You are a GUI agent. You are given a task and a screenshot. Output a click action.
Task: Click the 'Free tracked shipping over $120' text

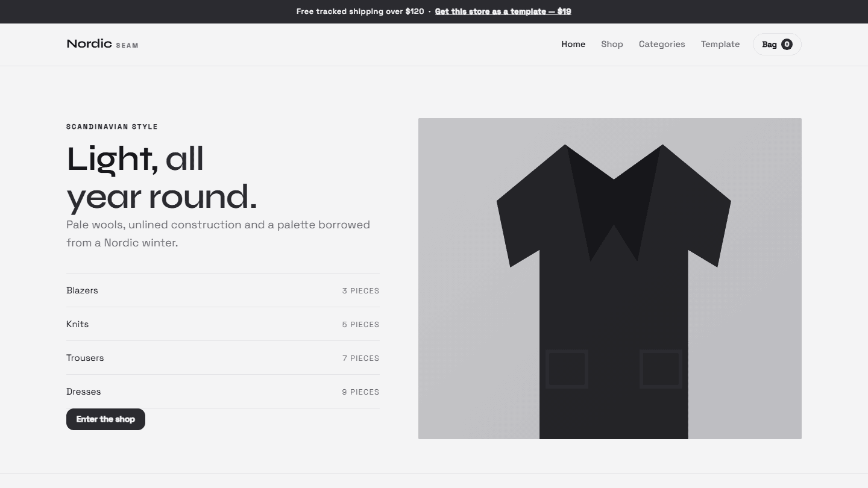360,11
